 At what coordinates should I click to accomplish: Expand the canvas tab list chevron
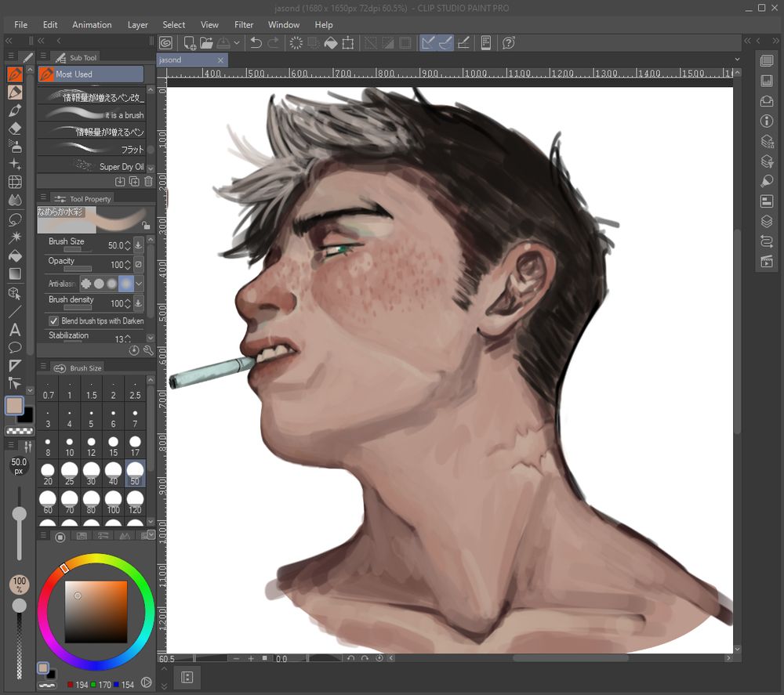point(737,60)
